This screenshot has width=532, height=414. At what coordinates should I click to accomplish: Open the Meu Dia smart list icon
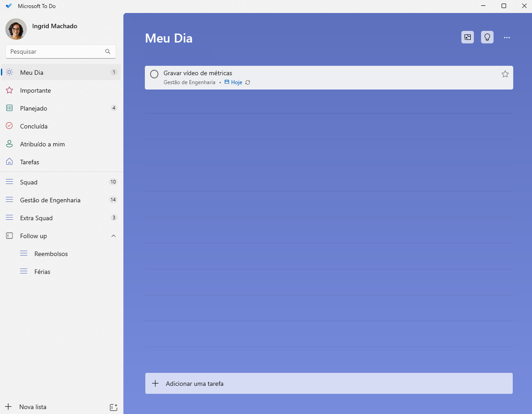[x=9, y=72]
